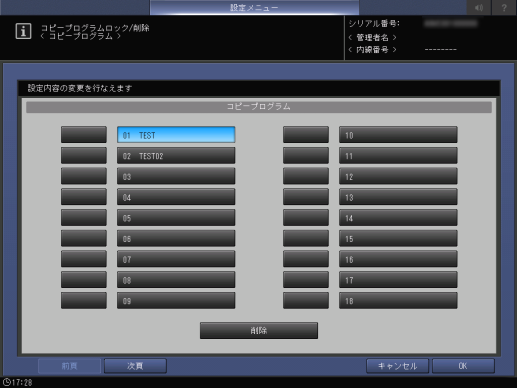The width and height of the screenshot is (517, 388).
Task: Toggle lock button beside slot 14
Action: [306, 218]
